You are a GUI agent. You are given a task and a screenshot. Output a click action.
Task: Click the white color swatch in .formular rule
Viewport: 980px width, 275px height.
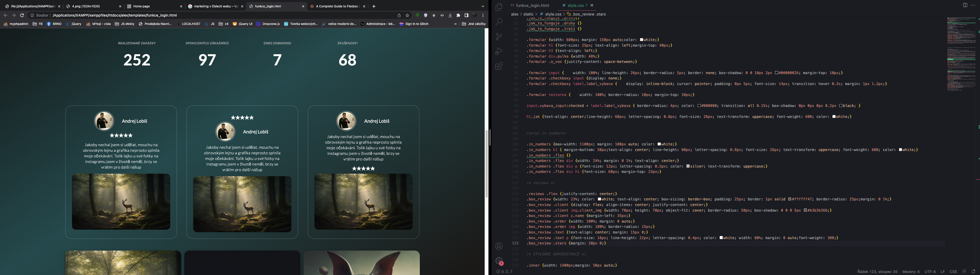point(641,40)
